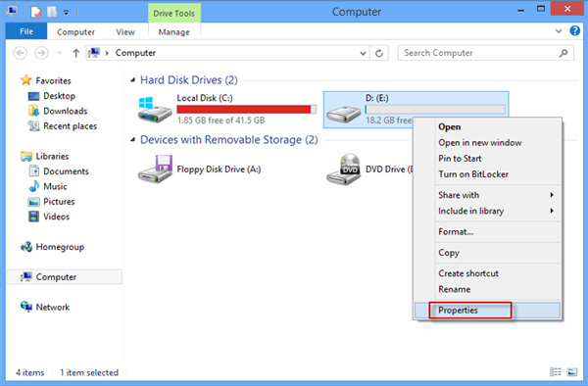The height and width of the screenshot is (386, 588).
Task: Open the address bar history dropdown
Action: [x=363, y=53]
